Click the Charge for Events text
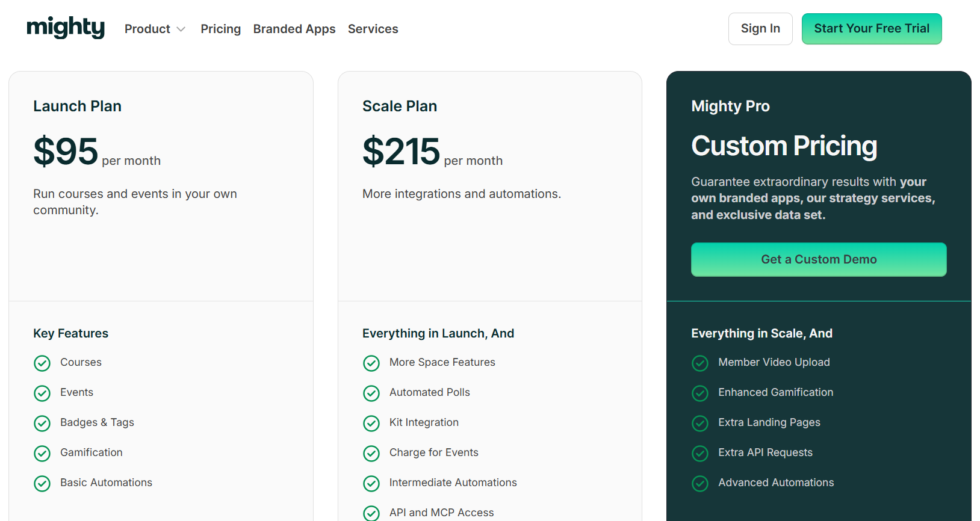The height and width of the screenshot is (521, 980). click(433, 452)
